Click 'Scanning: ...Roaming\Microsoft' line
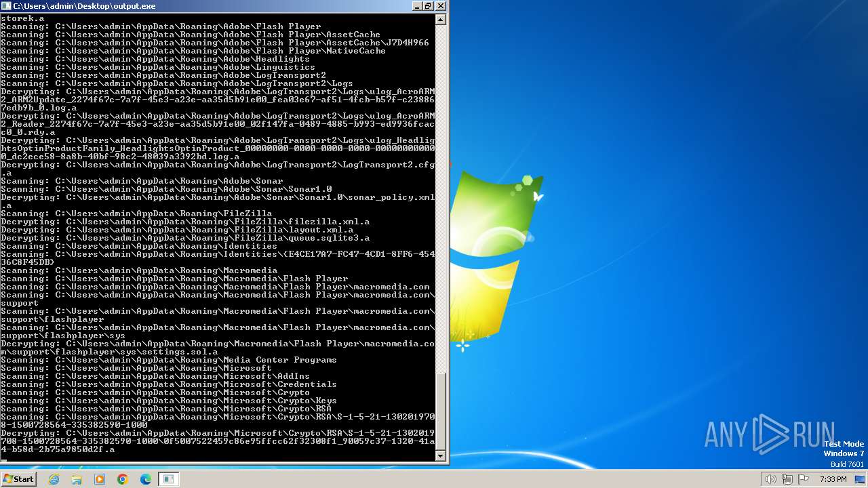 tap(136, 368)
